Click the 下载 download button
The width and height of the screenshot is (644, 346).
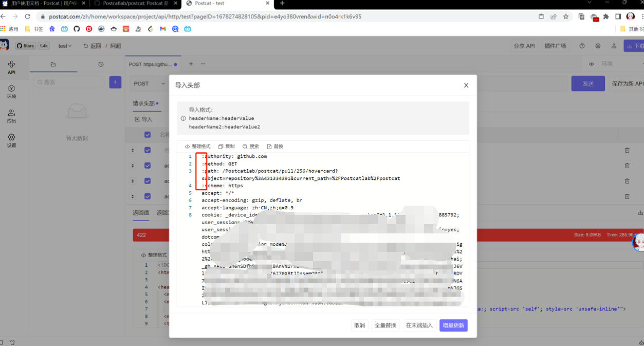coord(634,46)
